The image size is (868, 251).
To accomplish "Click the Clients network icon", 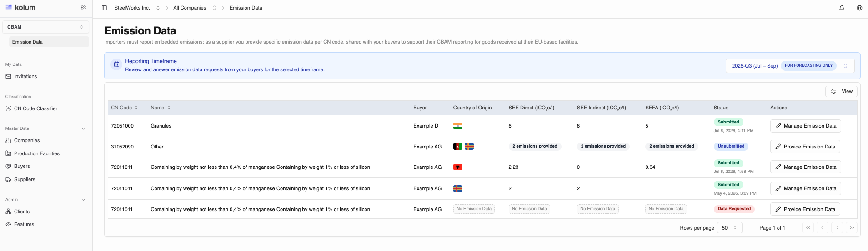I will click(8, 212).
